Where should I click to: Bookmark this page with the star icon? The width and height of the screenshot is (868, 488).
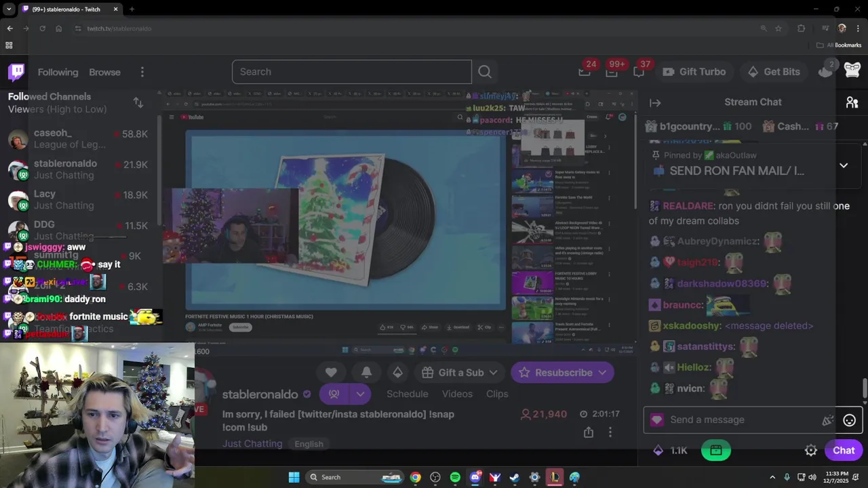(x=778, y=28)
